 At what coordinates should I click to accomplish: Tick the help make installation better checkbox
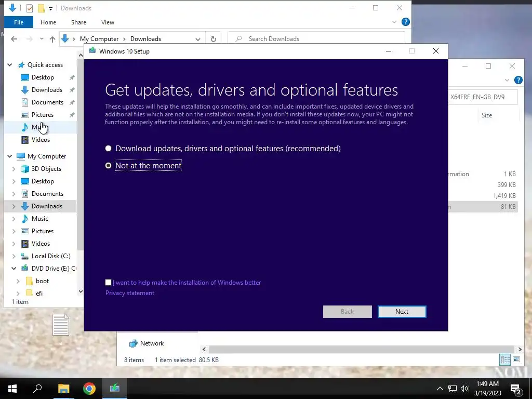(108, 282)
